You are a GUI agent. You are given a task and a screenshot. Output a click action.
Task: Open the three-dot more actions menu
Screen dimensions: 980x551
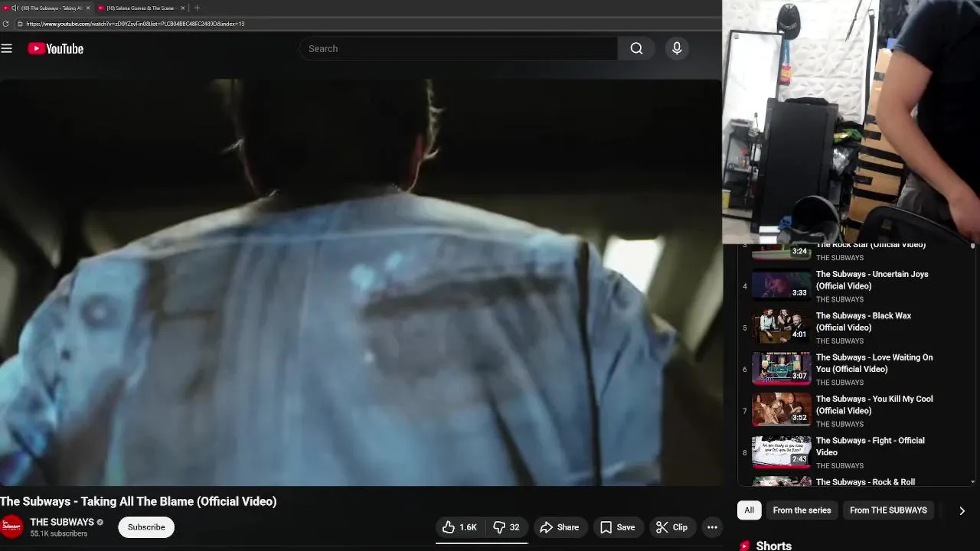click(x=712, y=527)
